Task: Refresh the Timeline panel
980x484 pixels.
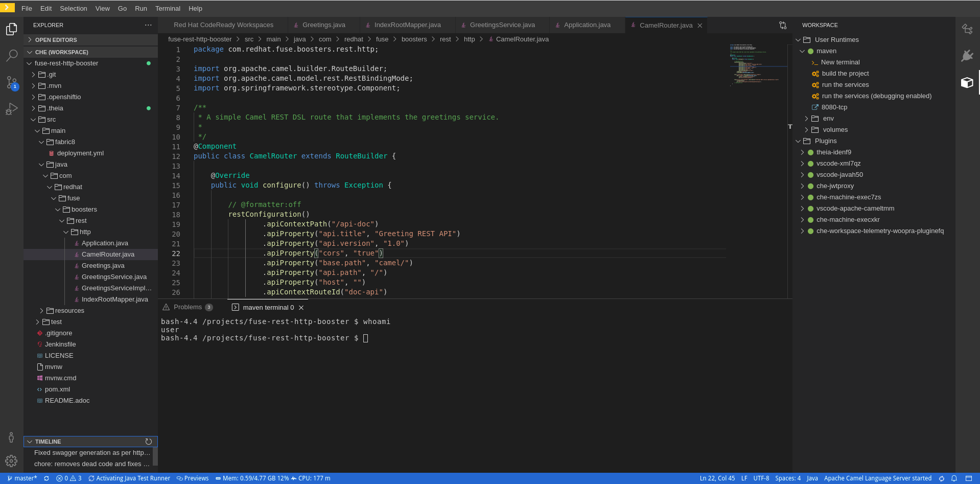Action: [x=149, y=442]
